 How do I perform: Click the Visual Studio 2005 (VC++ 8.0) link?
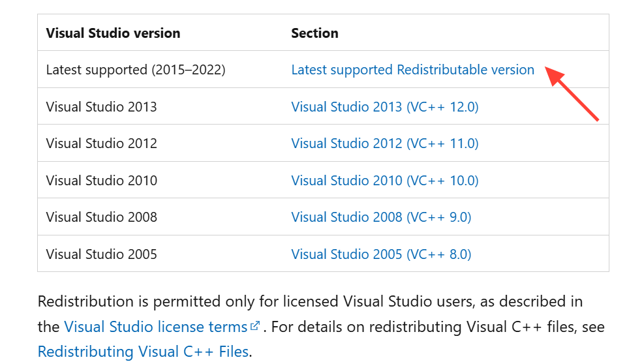tap(381, 254)
